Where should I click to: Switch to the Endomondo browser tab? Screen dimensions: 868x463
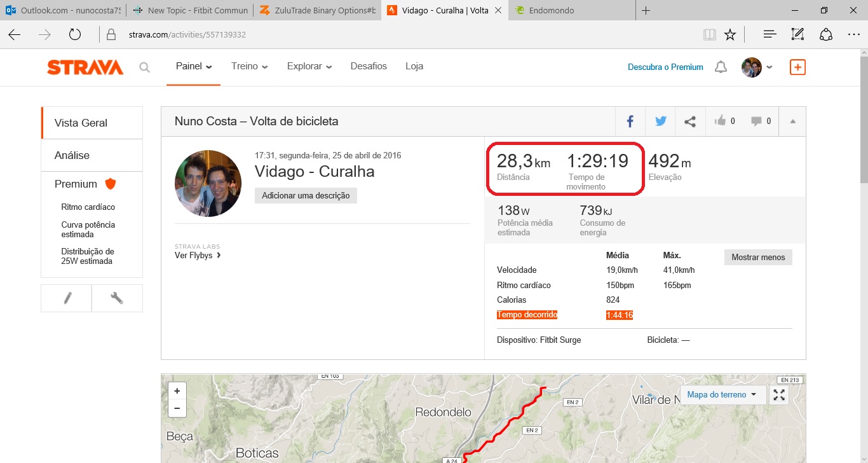tap(553, 10)
